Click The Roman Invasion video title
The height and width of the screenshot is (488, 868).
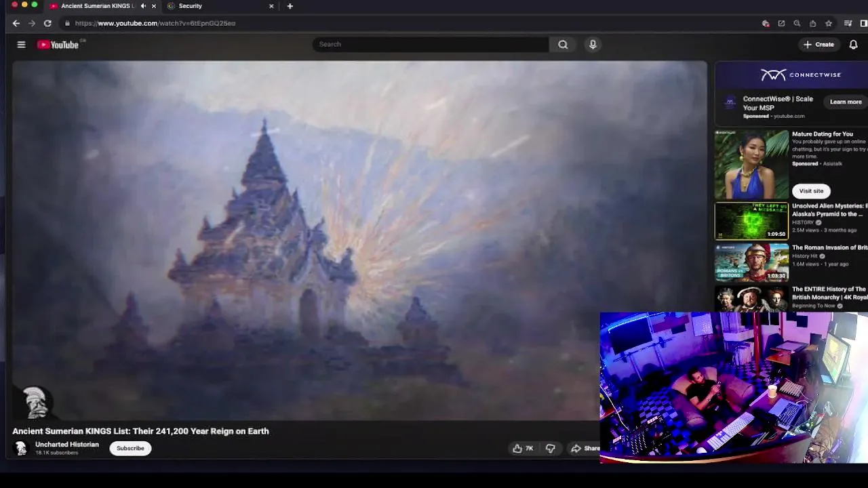830,247
